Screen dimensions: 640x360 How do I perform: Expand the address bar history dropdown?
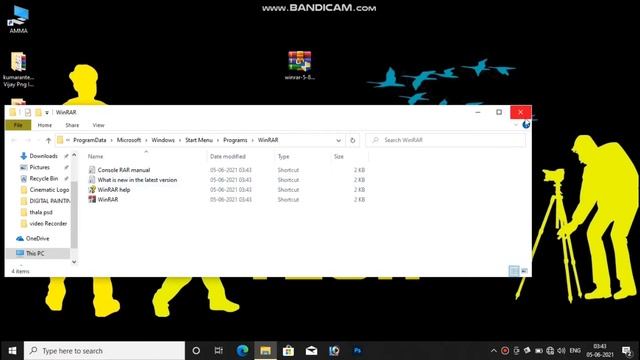click(x=338, y=140)
